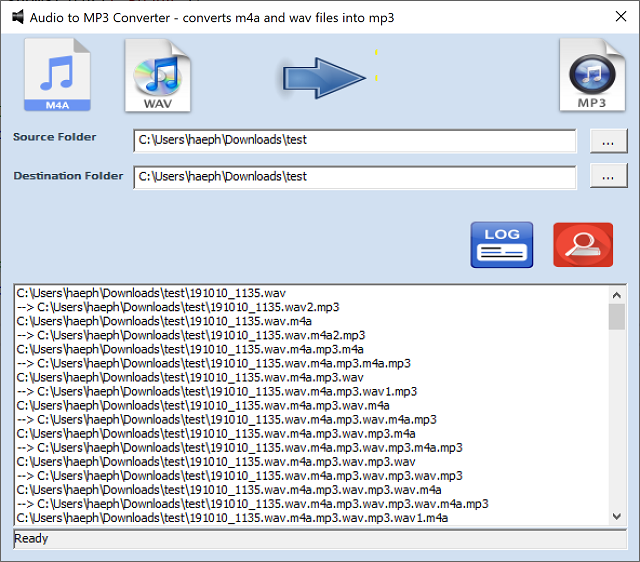Click the window title text
Screen dimensions: 640x562
212,18
